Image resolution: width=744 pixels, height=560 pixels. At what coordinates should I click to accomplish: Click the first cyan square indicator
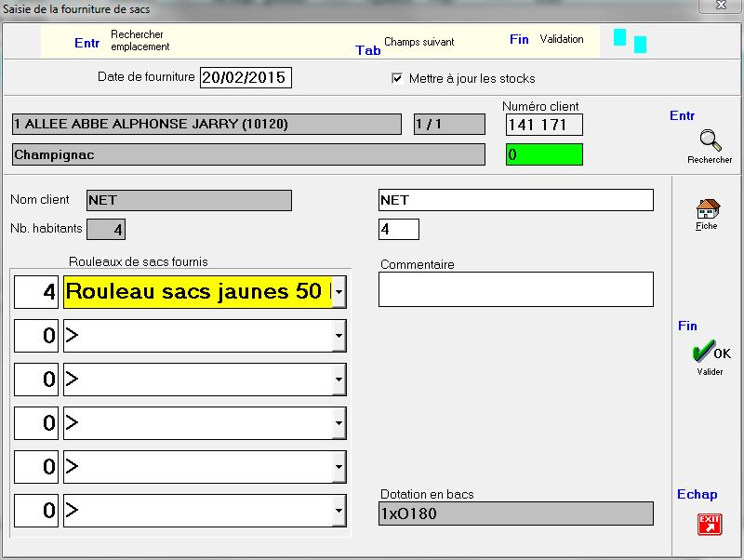pos(619,37)
